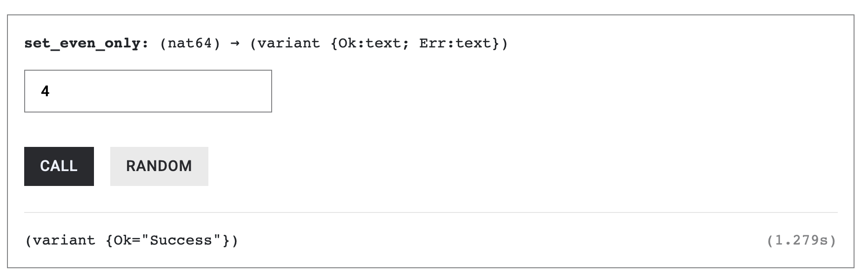Focus the nat64 input field

pyautogui.click(x=148, y=91)
